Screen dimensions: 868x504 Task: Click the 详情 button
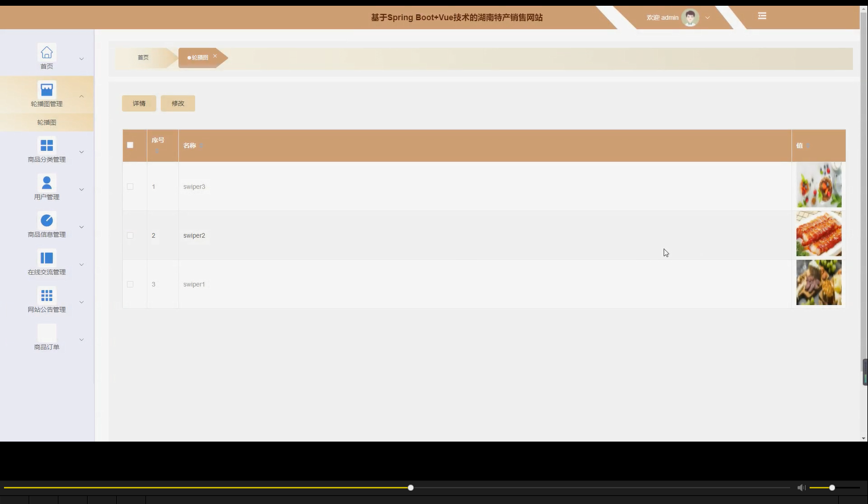coord(139,104)
